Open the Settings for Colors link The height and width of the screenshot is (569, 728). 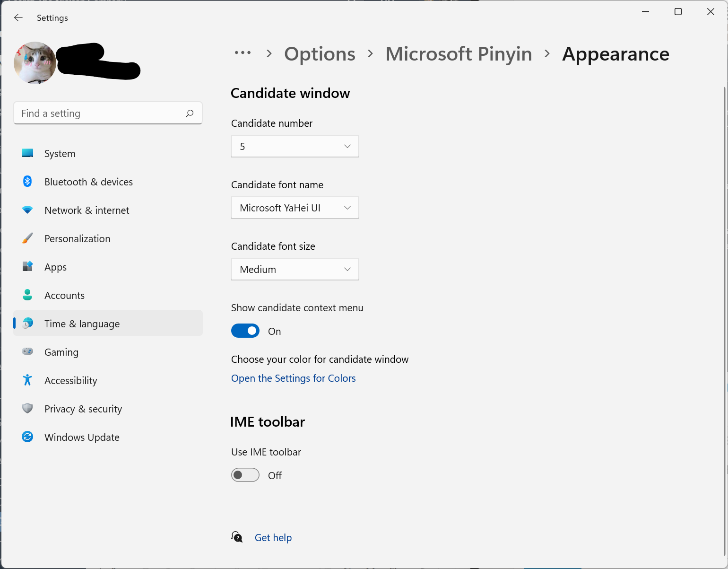pos(293,378)
